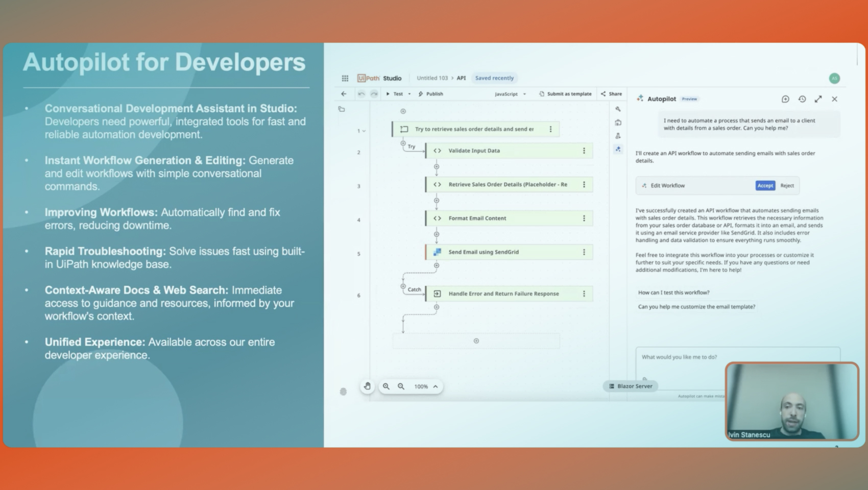Select the Validate Input Data activity
Screen dimensions: 868x490
(509, 151)
